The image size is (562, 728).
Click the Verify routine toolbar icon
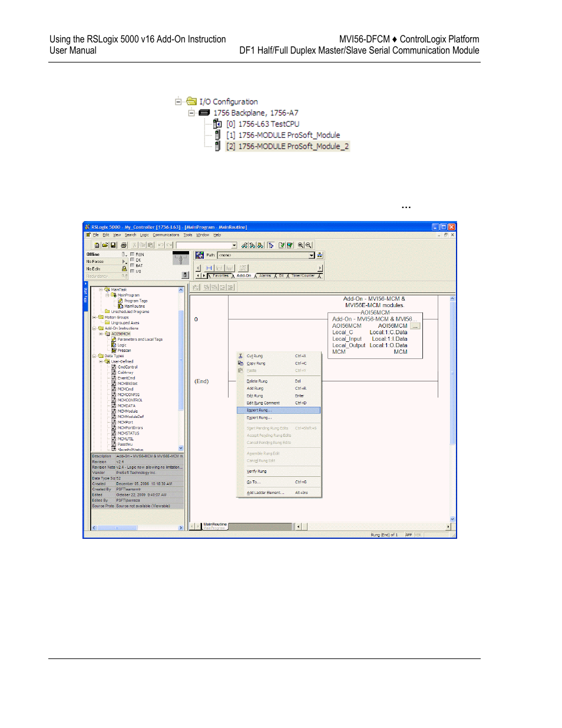(282, 245)
